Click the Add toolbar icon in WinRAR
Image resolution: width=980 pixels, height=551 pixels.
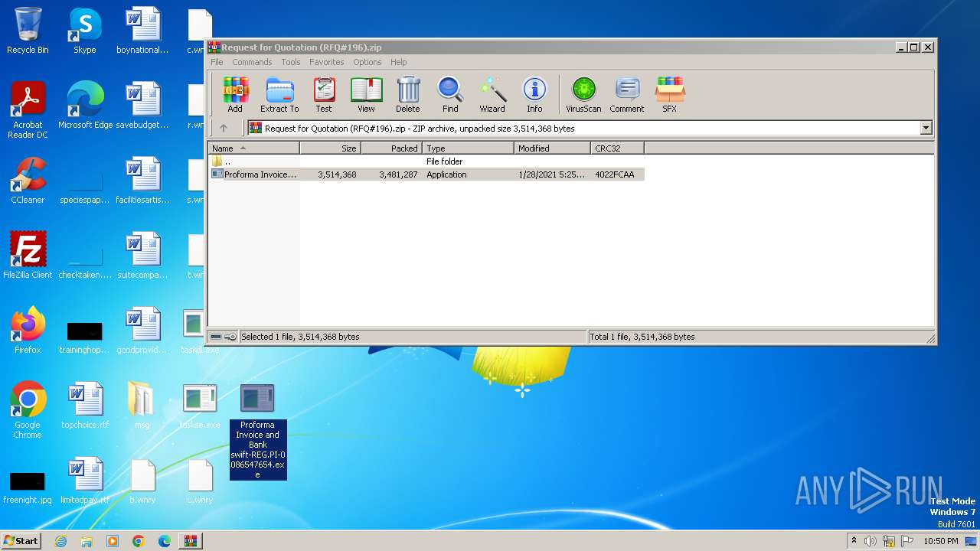235,95
